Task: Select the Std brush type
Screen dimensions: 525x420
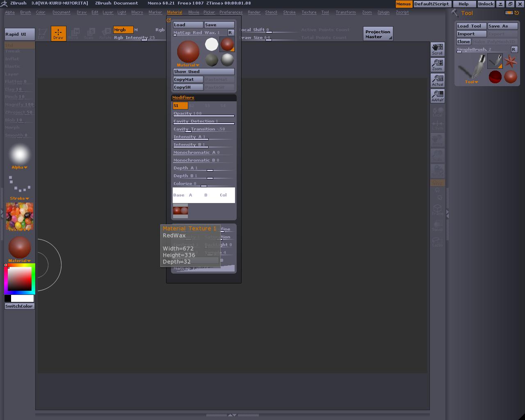Action: (20, 45)
